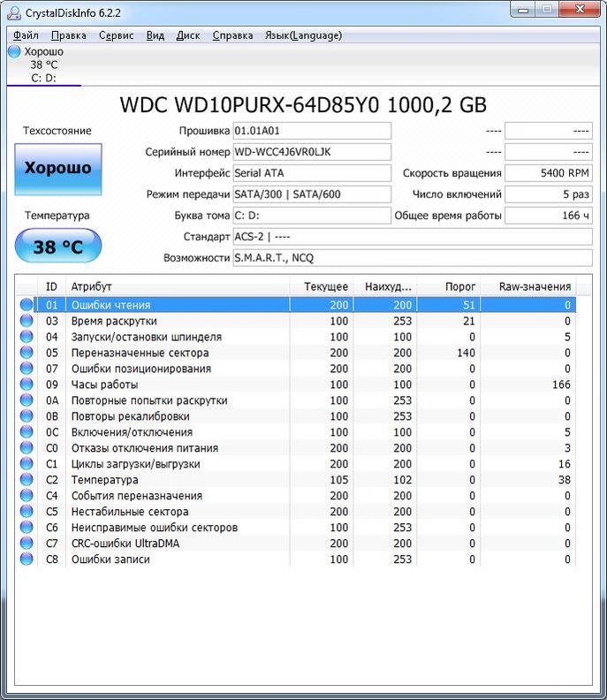Click the Буква тома field C: D:
The height and width of the screenshot is (700, 607).
(x=312, y=216)
